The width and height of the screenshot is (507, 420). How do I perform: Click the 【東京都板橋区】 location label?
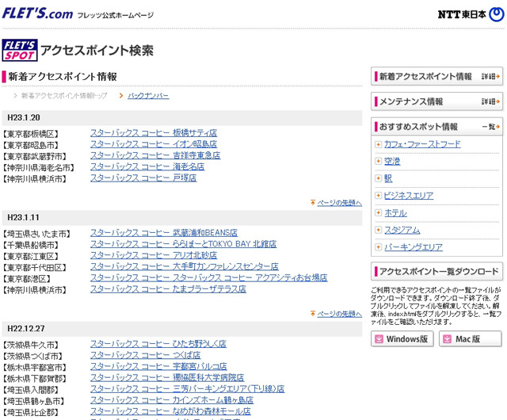(x=31, y=134)
